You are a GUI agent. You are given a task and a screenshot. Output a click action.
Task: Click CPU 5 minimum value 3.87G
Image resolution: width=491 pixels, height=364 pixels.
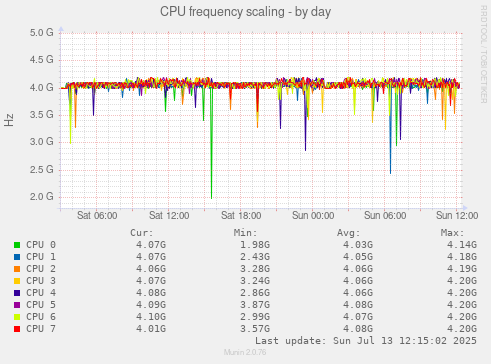coord(255,305)
